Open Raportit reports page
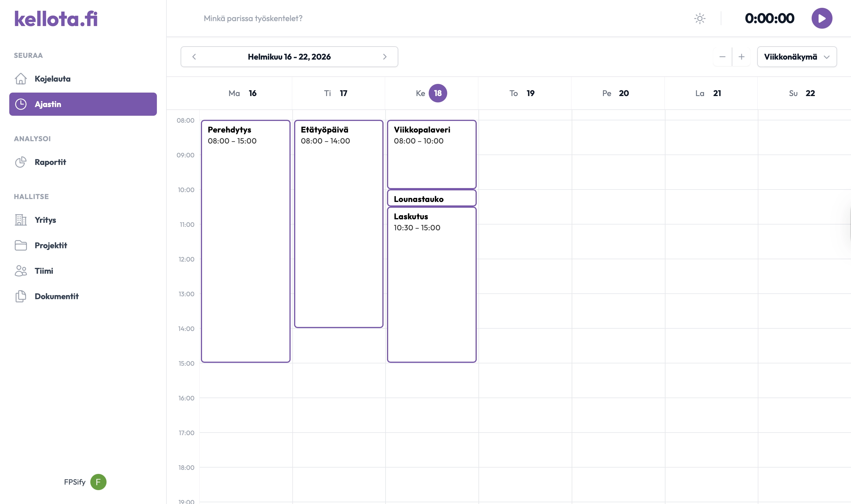The image size is (851, 504). tap(50, 162)
